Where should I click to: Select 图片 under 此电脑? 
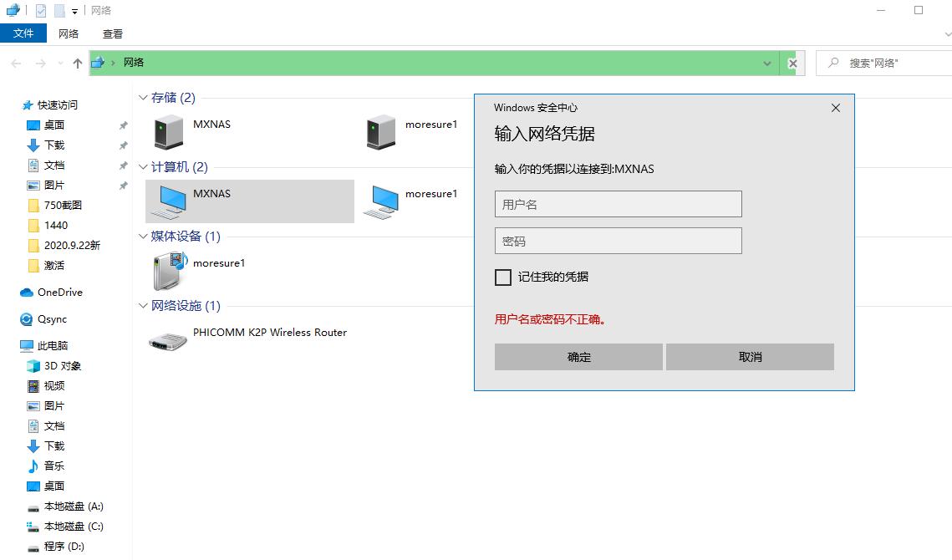click(x=54, y=405)
